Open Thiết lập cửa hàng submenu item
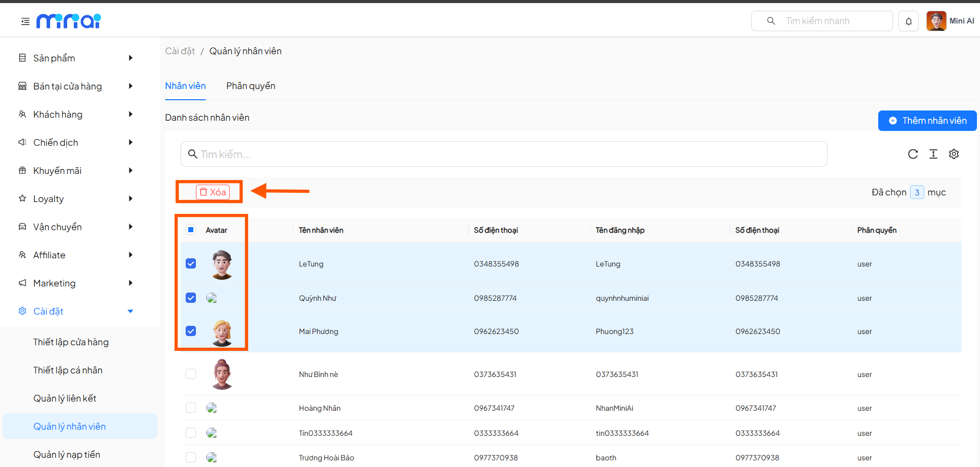Viewport: 980px width, 467px height. (71, 342)
